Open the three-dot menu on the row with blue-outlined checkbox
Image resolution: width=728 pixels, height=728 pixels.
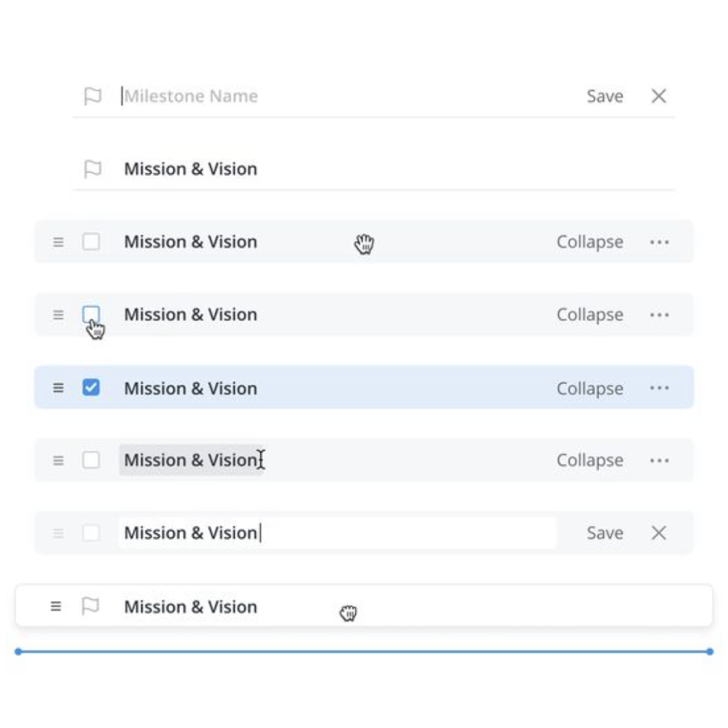pos(659,315)
